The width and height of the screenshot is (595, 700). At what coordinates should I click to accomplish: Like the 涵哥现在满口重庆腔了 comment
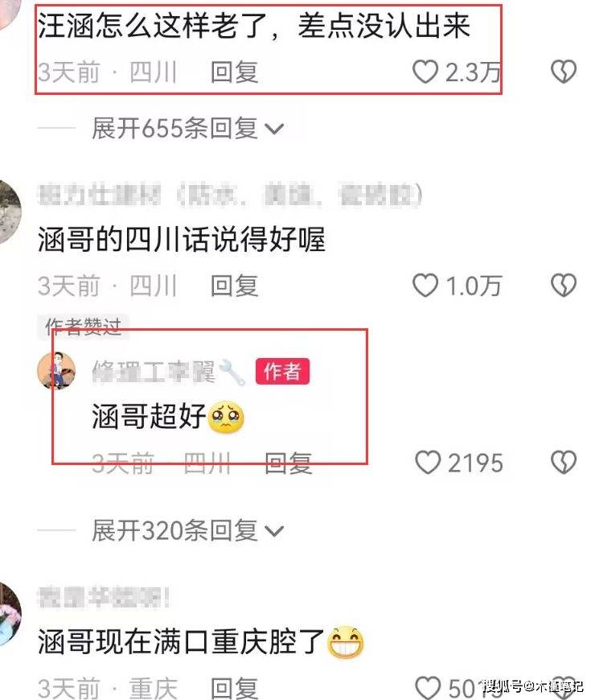[x=427, y=687]
